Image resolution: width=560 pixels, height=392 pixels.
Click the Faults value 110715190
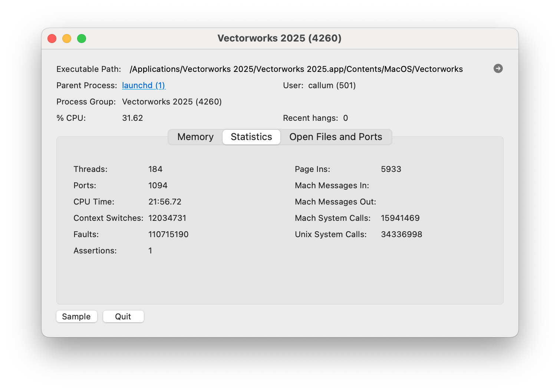[168, 235]
